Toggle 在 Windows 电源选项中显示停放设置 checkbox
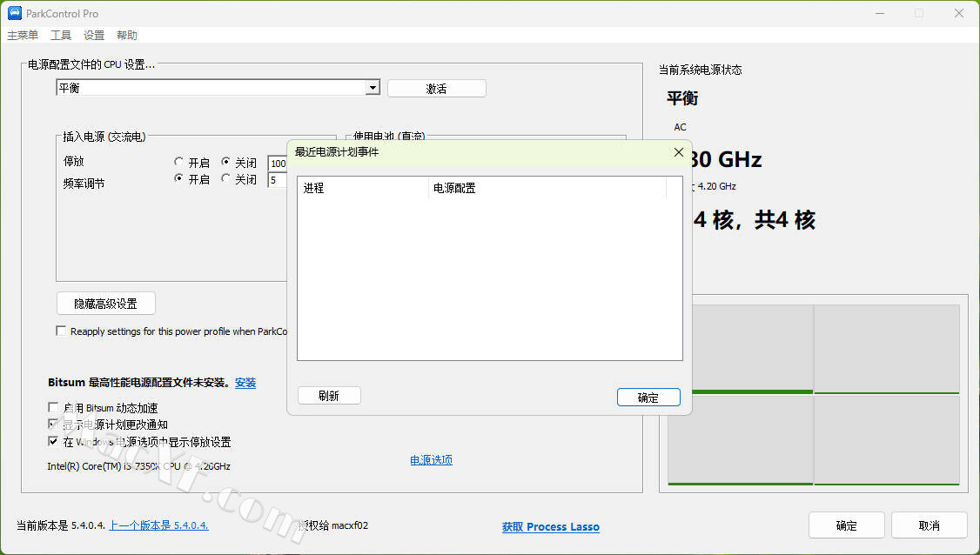The width and height of the screenshot is (980, 555). tap(53, 442)
